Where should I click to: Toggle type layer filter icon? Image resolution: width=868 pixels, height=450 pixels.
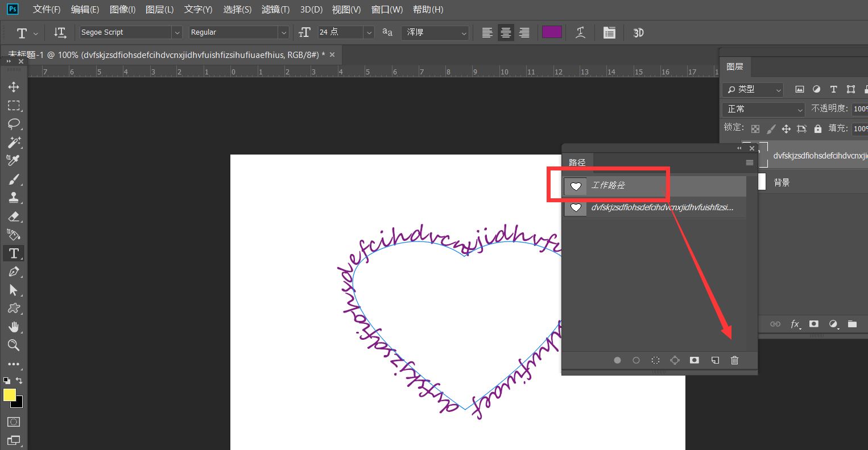tap(833, 89)
